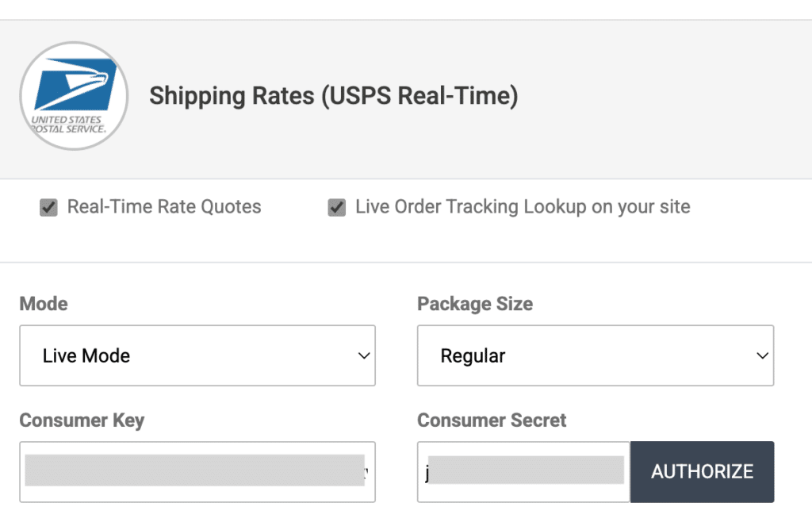Click the "Mode" field label
The image size is (812, 522).
pos(44,304)
